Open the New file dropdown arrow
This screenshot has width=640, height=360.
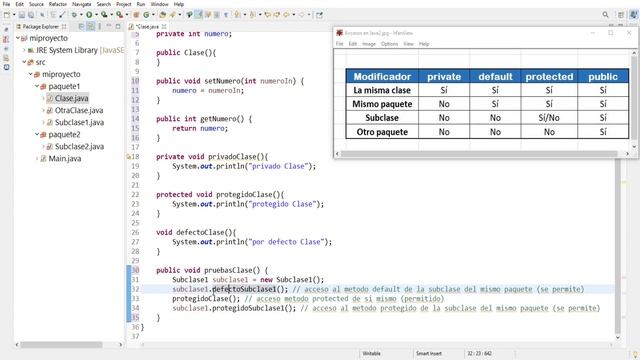coord(13,15)
